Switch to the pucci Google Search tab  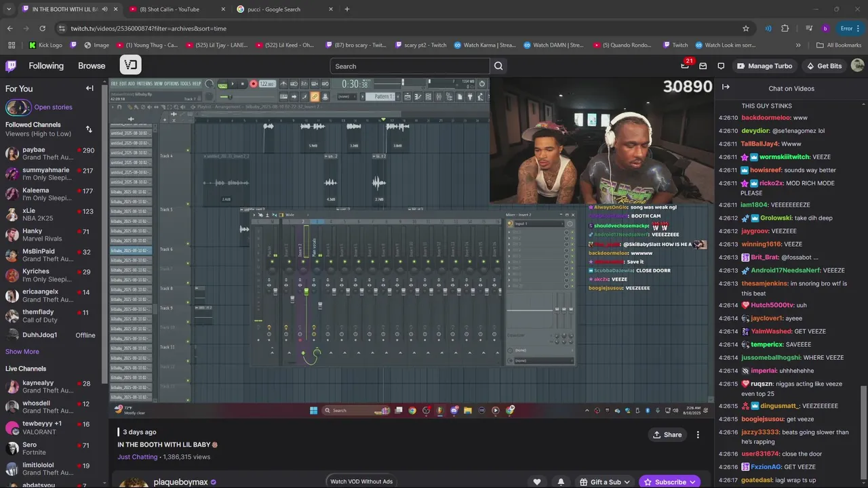[285, 9]
